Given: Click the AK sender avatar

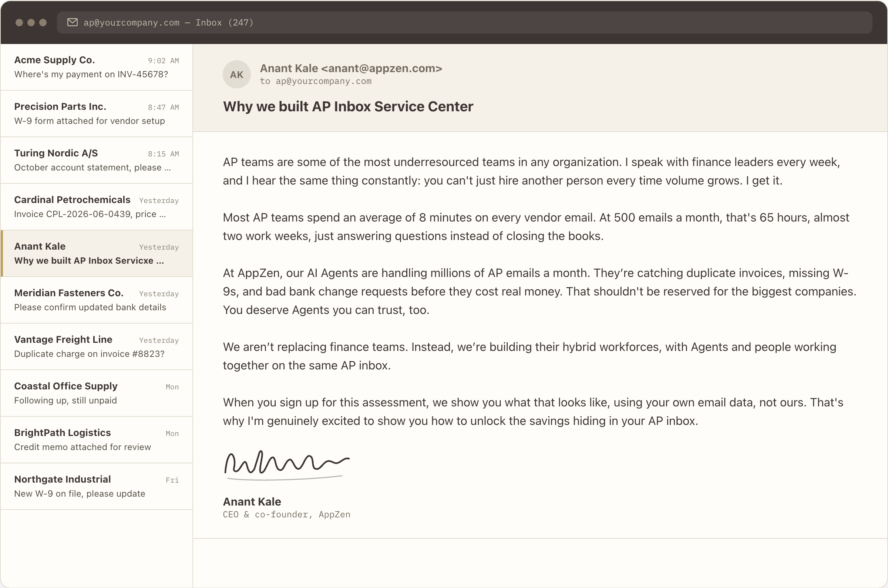Looking at the screenshot, I should 237,74.
